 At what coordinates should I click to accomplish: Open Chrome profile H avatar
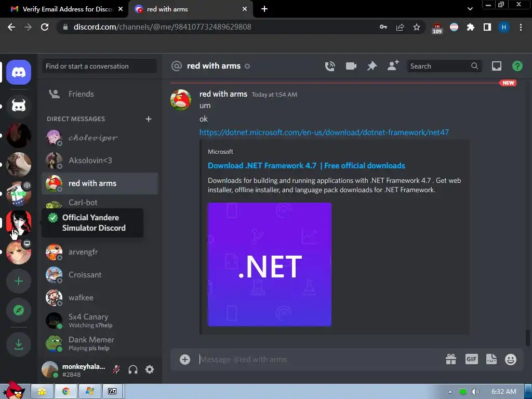(504, 27)
